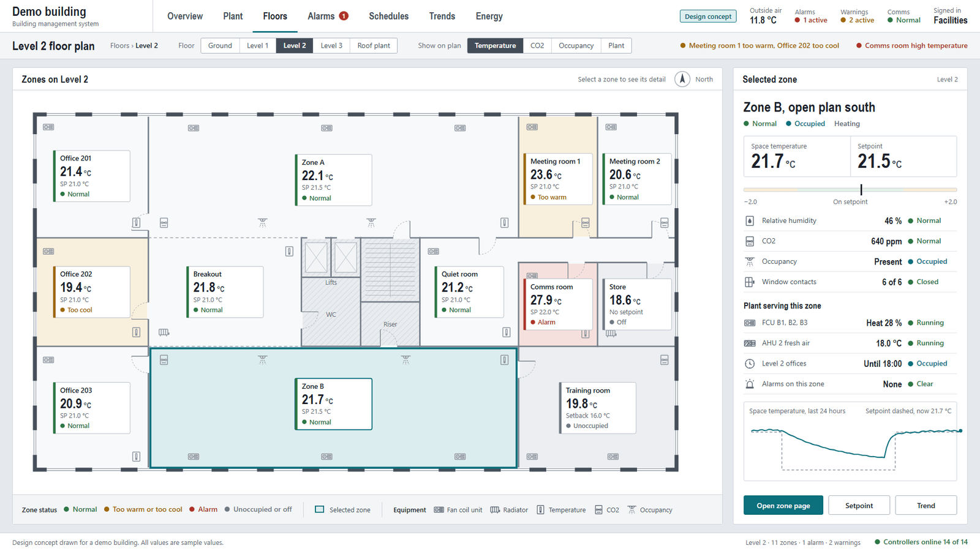980x551 pixels.
Task: Open the Comms room high temperature alert
Action: click(911, 46)
